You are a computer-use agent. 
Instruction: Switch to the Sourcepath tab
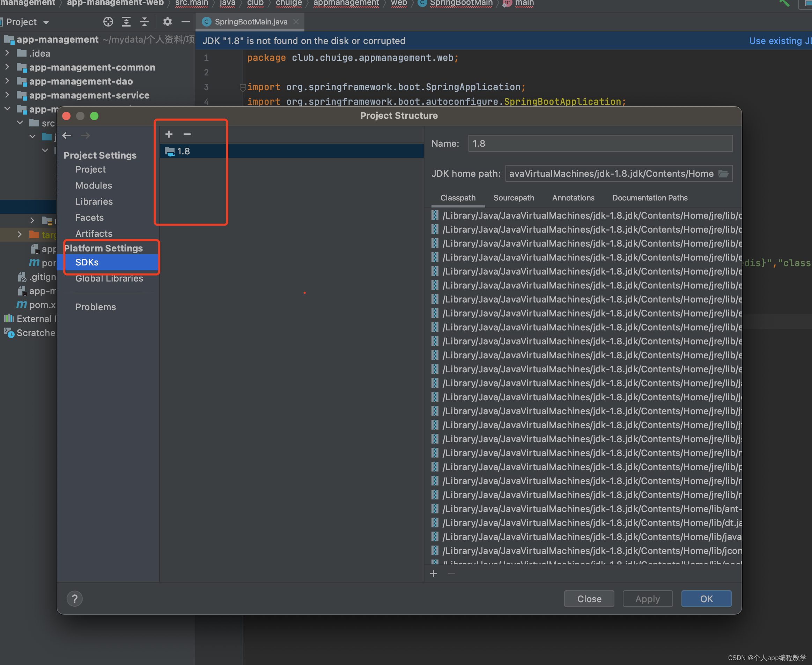(514, 198)
